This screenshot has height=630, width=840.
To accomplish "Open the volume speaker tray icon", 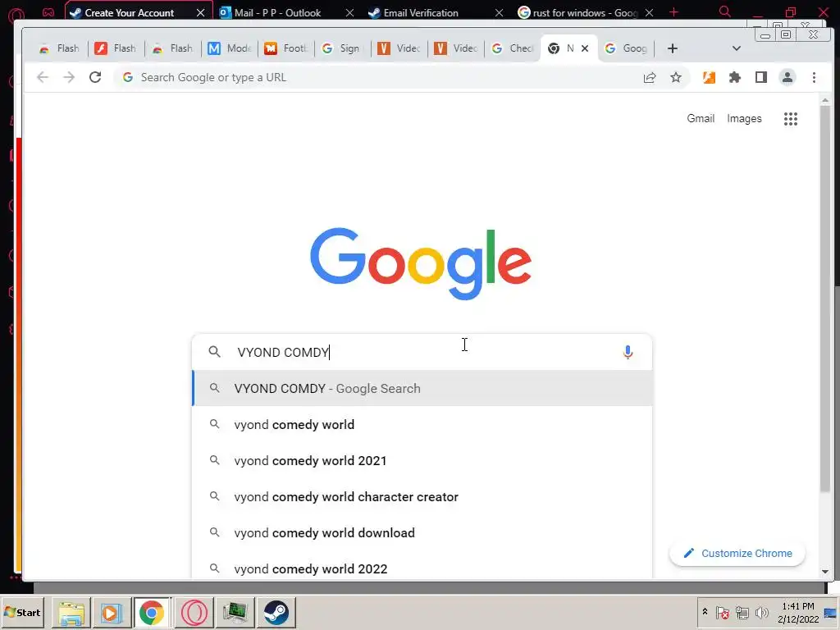I will click(x=761, y=612).
